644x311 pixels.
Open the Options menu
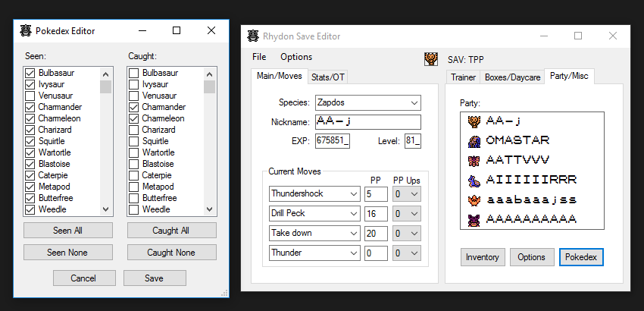pyautogui.click(x=296, y=57)
